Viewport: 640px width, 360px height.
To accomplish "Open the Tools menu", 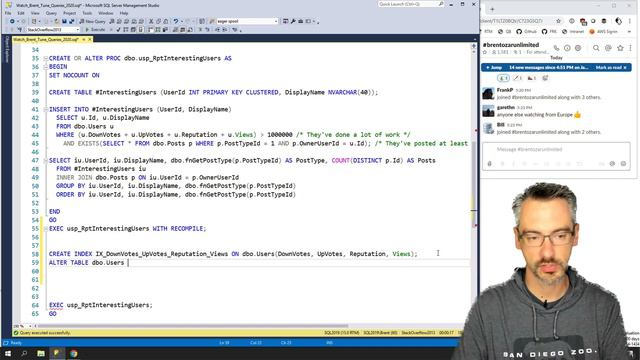I will [87, 13].
